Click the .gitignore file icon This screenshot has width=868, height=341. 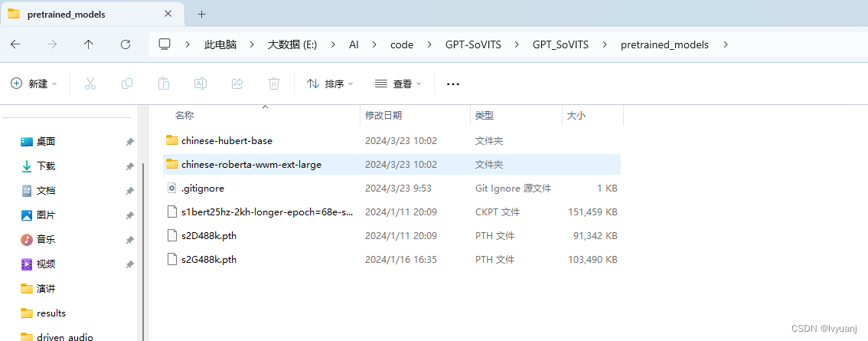tap(172, 189)
